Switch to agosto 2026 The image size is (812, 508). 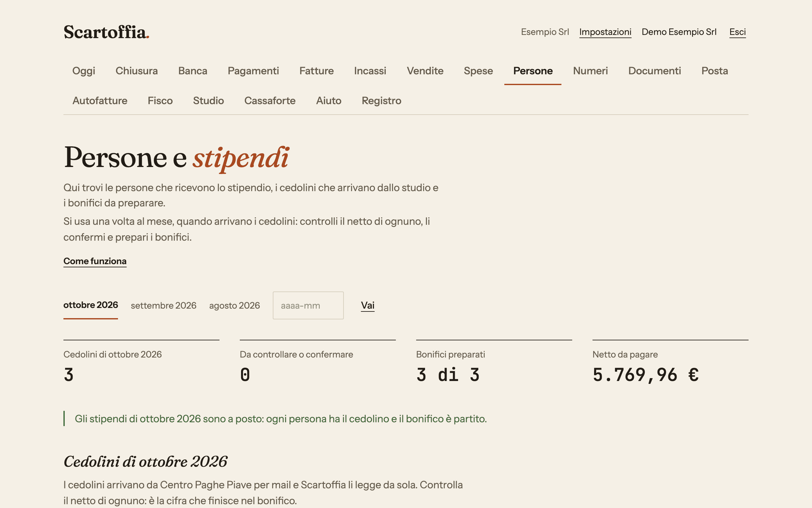pyautogui.click(x=234, y=305)
